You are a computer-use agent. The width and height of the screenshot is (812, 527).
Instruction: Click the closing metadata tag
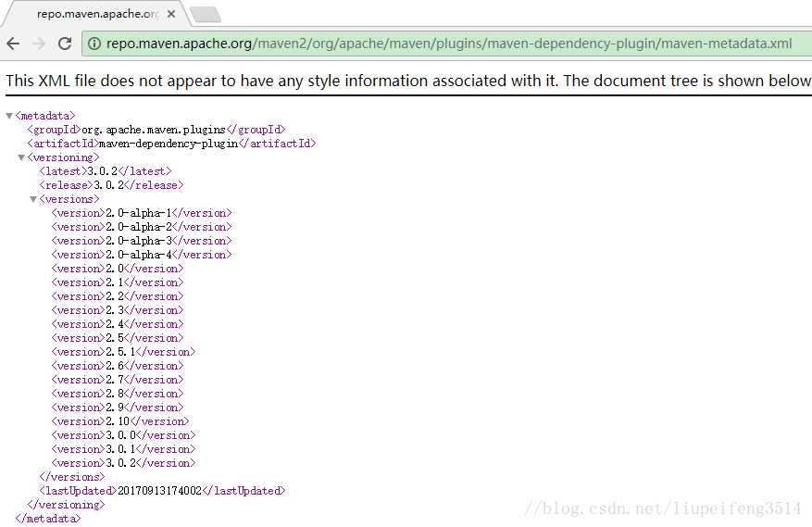[x=47, y=519]
